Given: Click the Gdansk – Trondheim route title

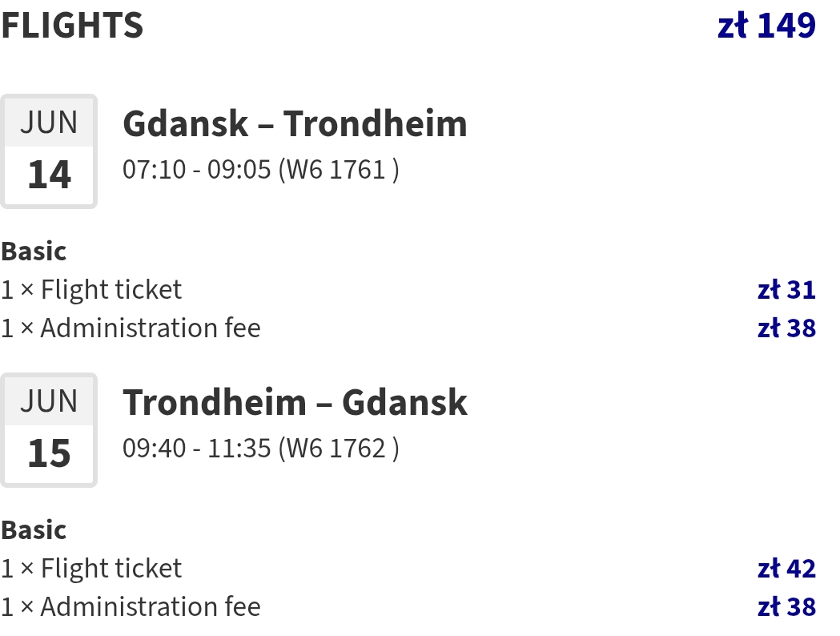Looking at the screenshot, I should (295, 124).
